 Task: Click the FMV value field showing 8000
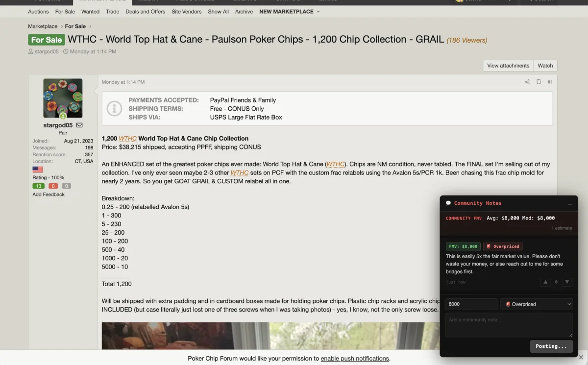[x=471, y=304]
